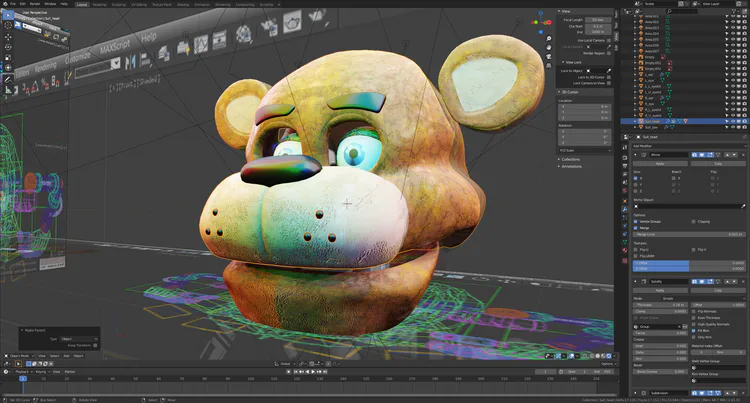The width and height of the screenshot is (750, 403).
Task: Open the outliner filter funnel
Action: [x=734, y=11]
